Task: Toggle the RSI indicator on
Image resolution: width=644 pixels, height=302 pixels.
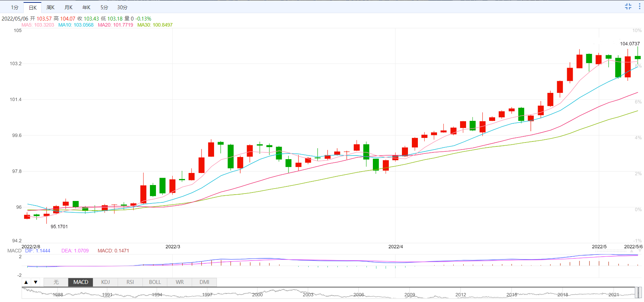Action: pos(130,282)
